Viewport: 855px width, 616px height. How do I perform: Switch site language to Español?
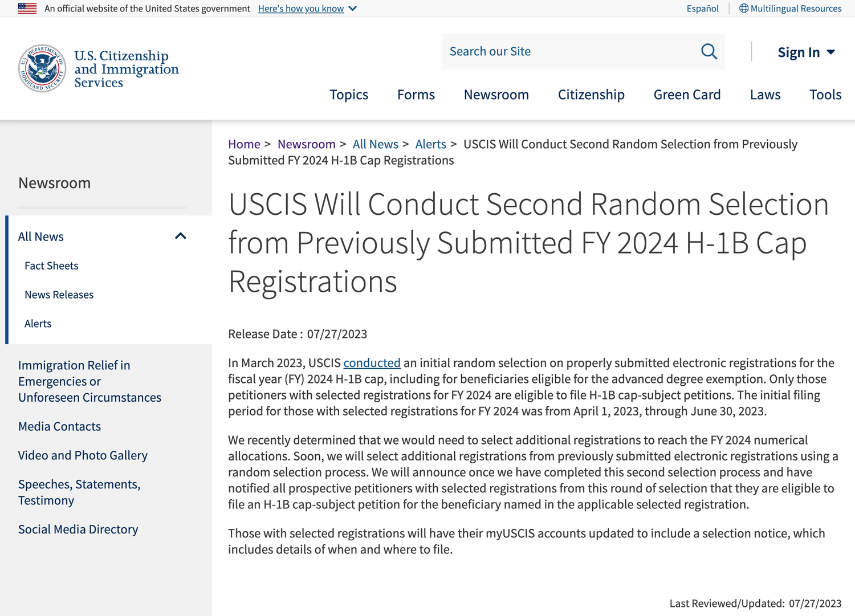point(702,9)
